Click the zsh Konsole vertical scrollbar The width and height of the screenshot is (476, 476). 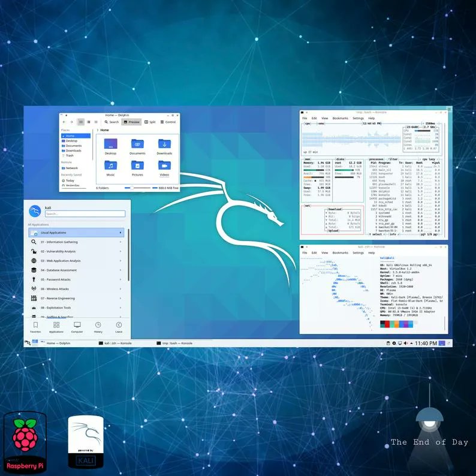445,323
